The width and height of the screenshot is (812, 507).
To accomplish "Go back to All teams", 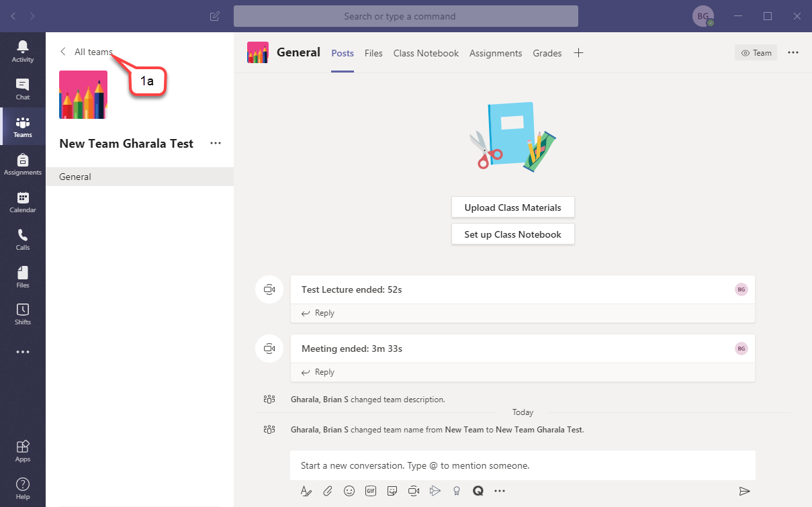I will 86,52.
